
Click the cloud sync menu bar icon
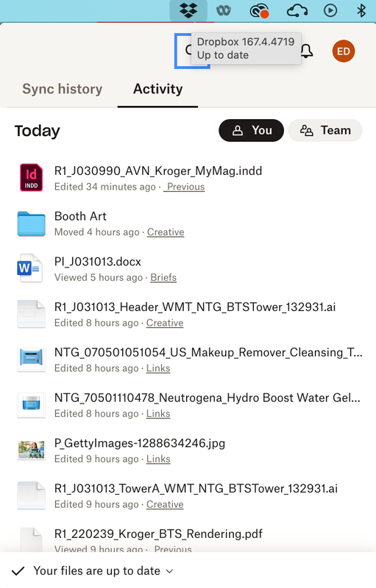click(x=297, y=10)
